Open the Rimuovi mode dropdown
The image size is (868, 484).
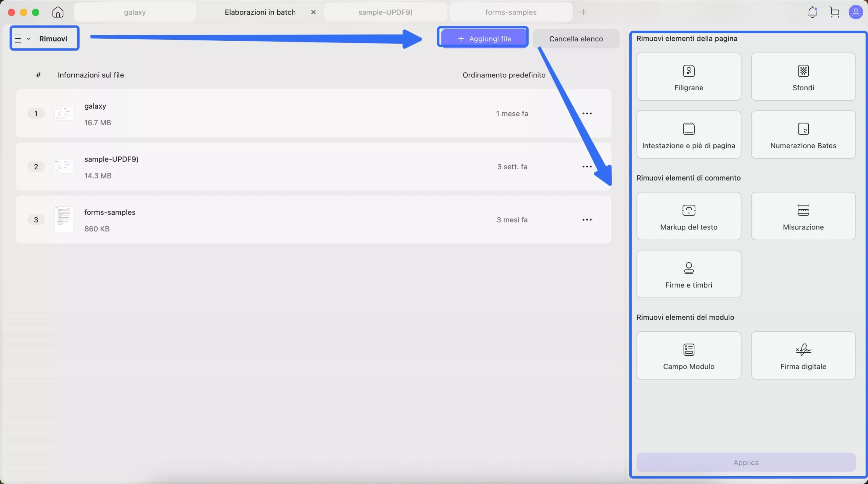[x=44, y=38]
